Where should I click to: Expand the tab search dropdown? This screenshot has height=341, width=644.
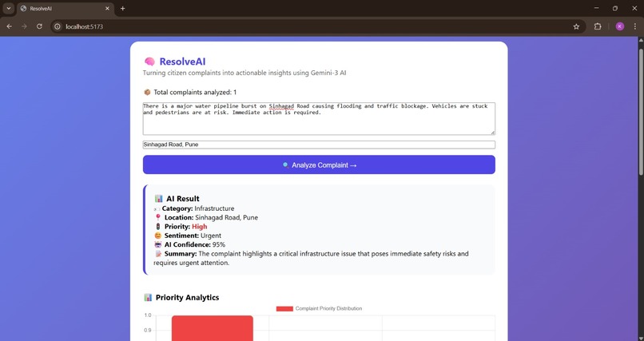tap(8, 8)
